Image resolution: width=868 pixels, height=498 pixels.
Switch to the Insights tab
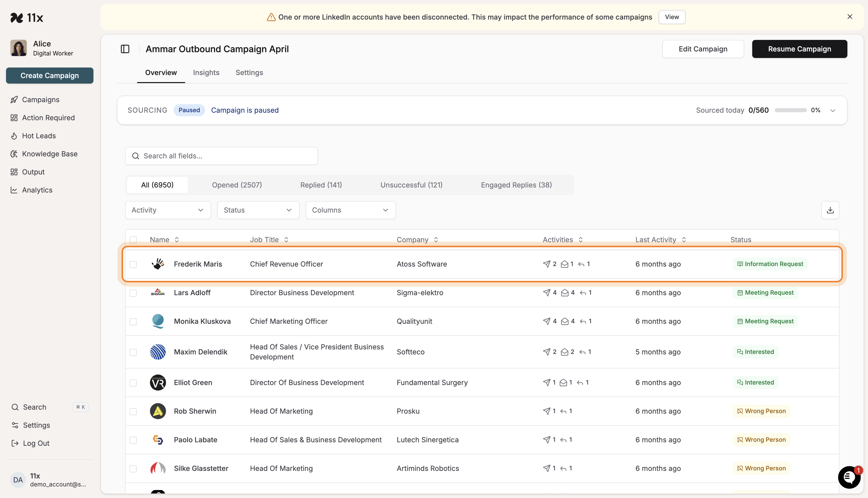tap(206, 73)
